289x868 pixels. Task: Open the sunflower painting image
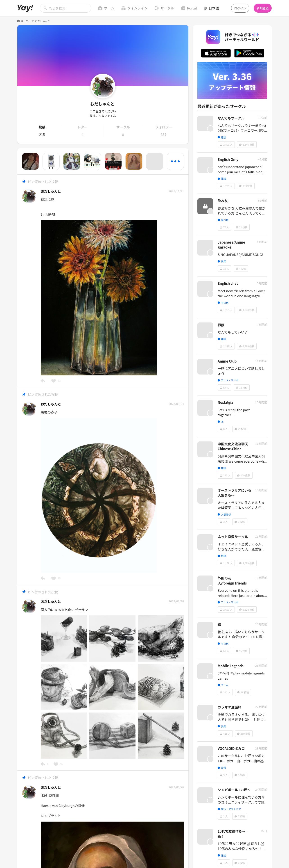coord(99,298)
